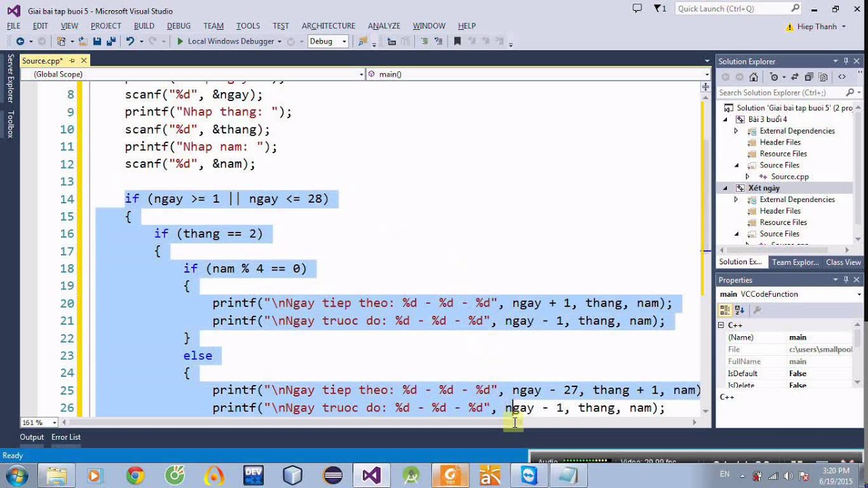The height and width of the screenshot is (488, 868).
Task: Click Show All Files icon in Solution Explorer
Action: pyautogui.click(x=824, y=77)
